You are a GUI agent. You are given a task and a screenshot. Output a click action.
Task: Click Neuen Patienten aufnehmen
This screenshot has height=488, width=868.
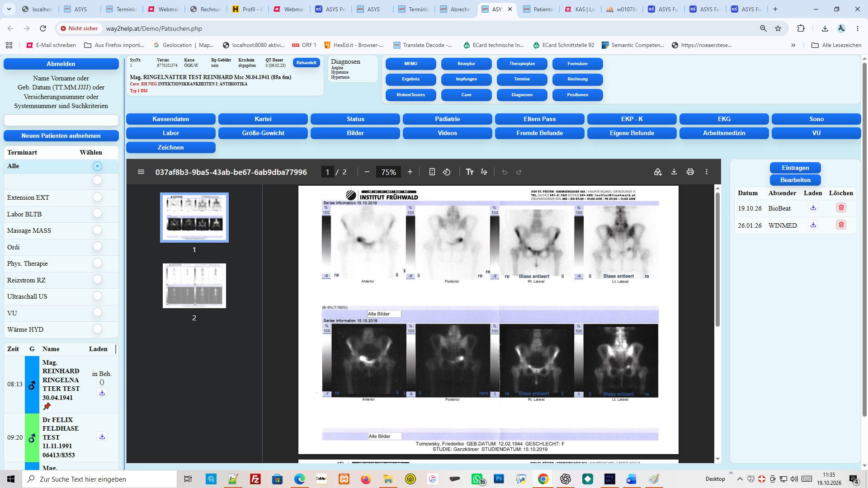(61, 136)
